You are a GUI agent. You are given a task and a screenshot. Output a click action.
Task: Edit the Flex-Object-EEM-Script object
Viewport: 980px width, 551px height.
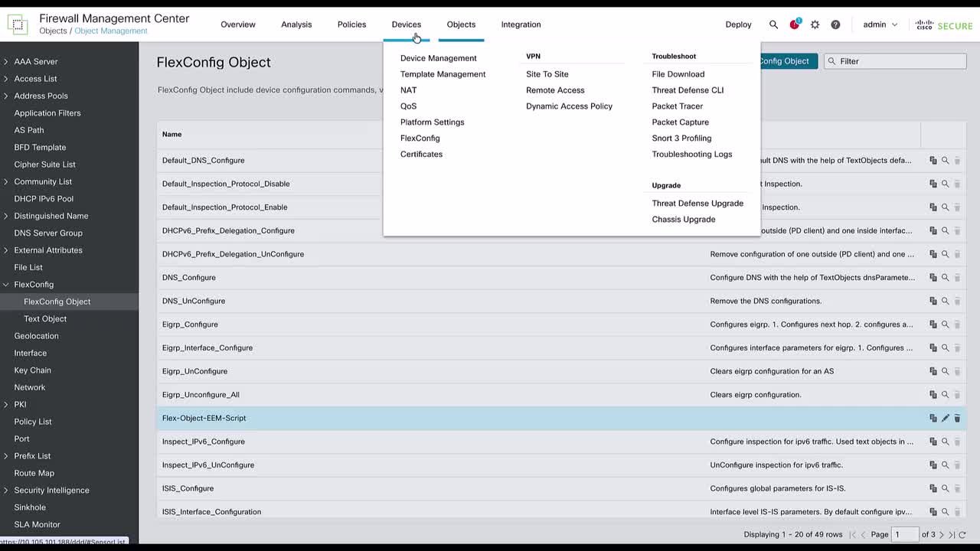[x=946, y=418]
